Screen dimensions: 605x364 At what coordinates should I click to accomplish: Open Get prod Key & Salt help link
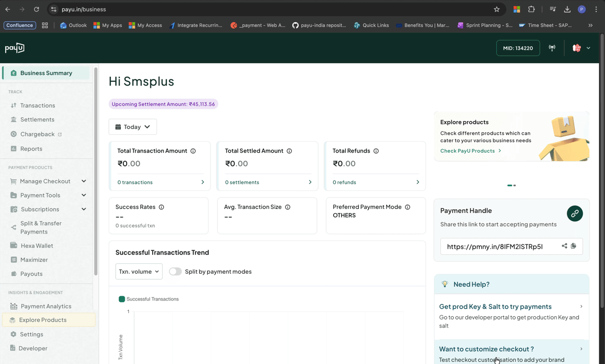point(511,316)
